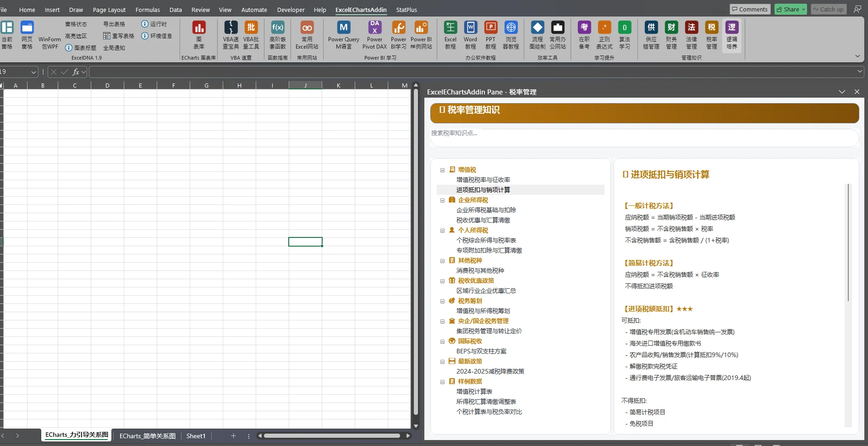Open the StatPlus ribbon tab
Image resolution: width=868 pixels, height=446 pixels.
coord(407,10)
